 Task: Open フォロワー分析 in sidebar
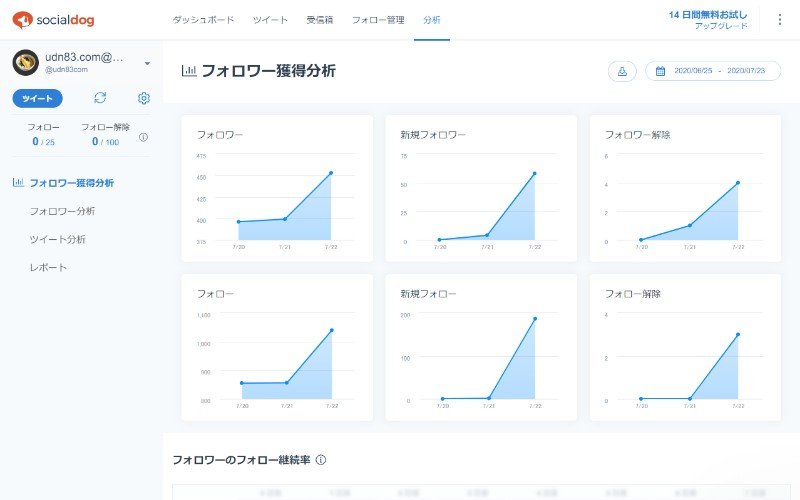[62, 211]
